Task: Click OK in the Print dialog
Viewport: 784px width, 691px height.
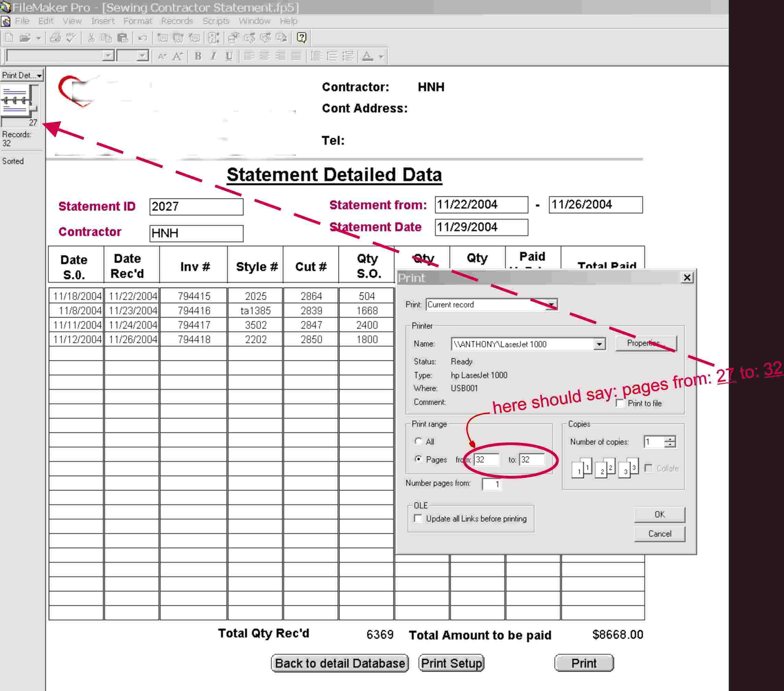Action: (659, 514)
